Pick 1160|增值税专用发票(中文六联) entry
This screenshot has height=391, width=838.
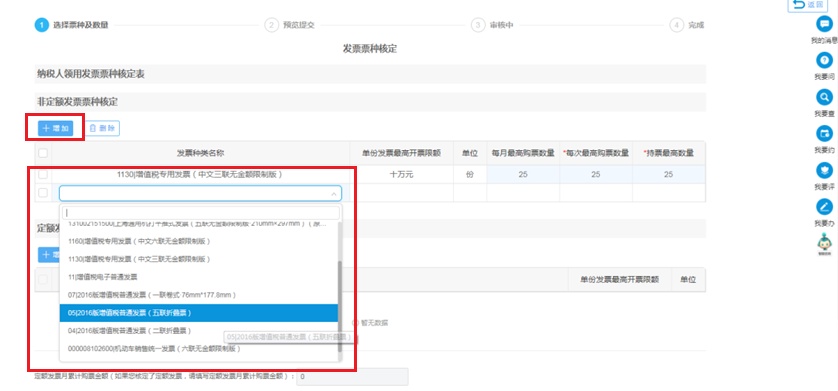199,241
